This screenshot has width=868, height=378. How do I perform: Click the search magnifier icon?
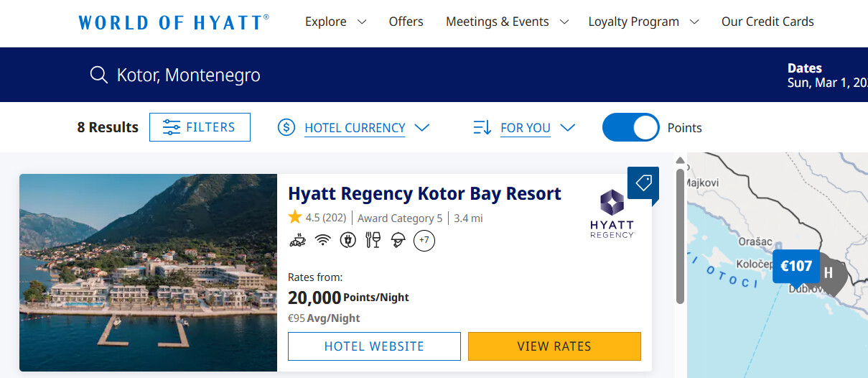[x=98, y=75]
